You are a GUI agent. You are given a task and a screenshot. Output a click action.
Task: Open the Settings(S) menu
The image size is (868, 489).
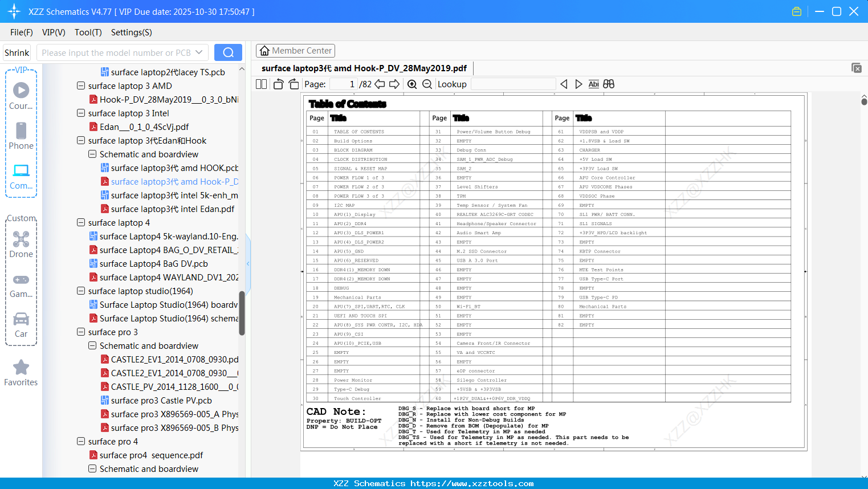(x=132, y=32)
